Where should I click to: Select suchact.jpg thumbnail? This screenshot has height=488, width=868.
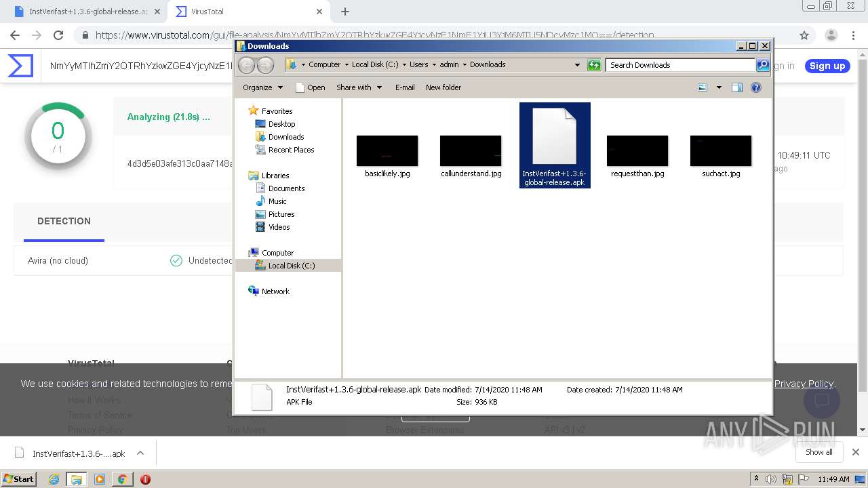pos(721,150)
